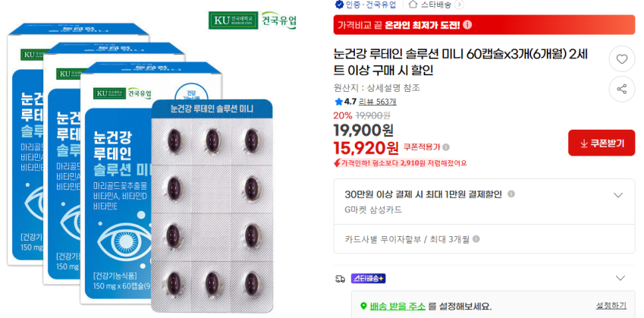This screenshot has width=644, height=318.
Task: Click the blue verified 인증 badge icon
Action: (338, 5)
